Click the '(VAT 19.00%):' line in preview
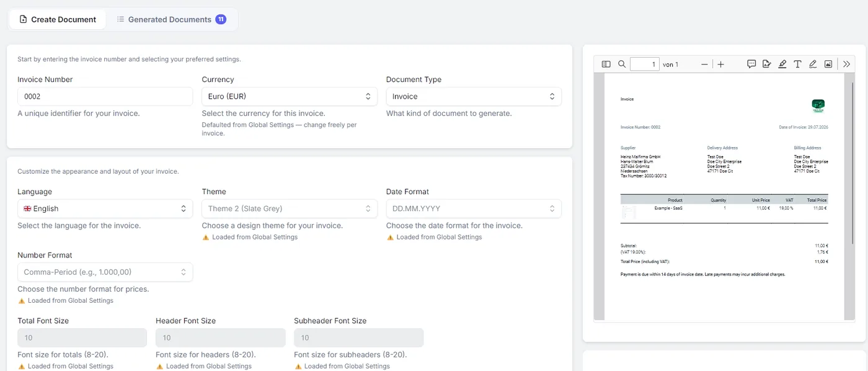868x371 pixels. 633,252
